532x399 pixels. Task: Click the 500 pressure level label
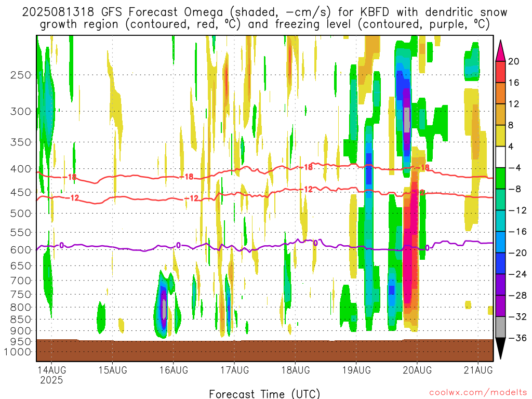coord(21,214)
